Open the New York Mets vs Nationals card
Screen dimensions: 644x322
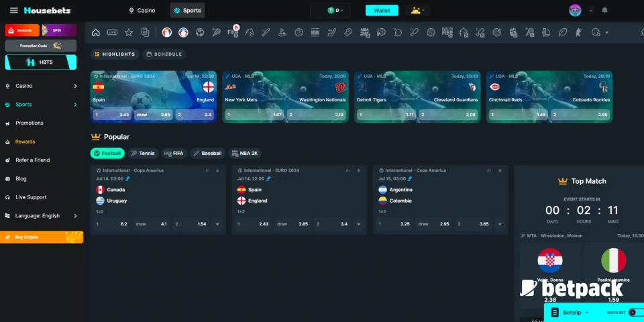(286, 97)
